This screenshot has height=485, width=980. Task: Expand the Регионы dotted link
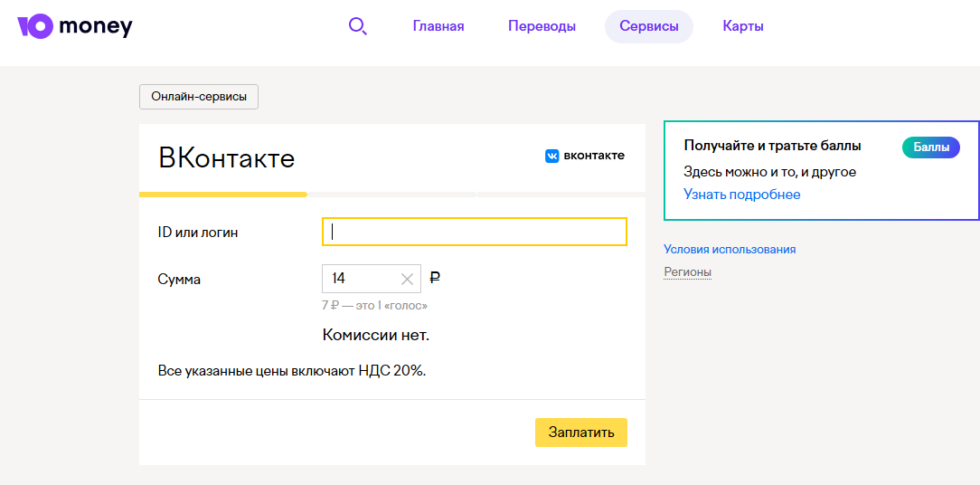coord(687,272)
